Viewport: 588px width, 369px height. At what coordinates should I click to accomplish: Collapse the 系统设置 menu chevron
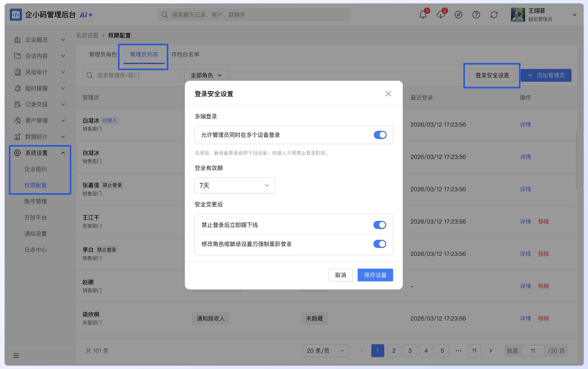[63, 153]
